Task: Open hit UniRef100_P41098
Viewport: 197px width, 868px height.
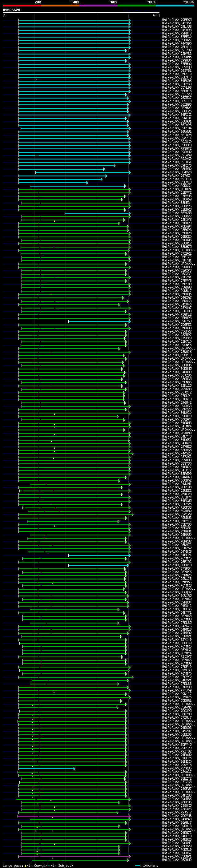Action: click(x=177, y=30)
